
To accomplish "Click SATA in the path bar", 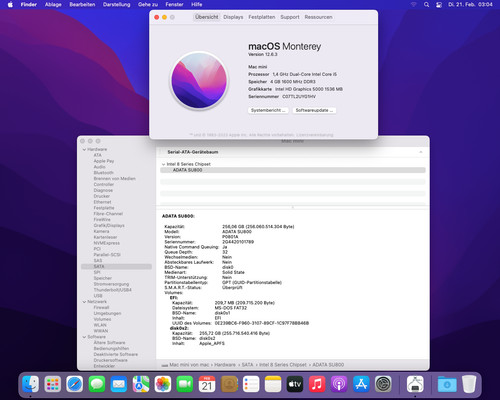I will point(247,365).
